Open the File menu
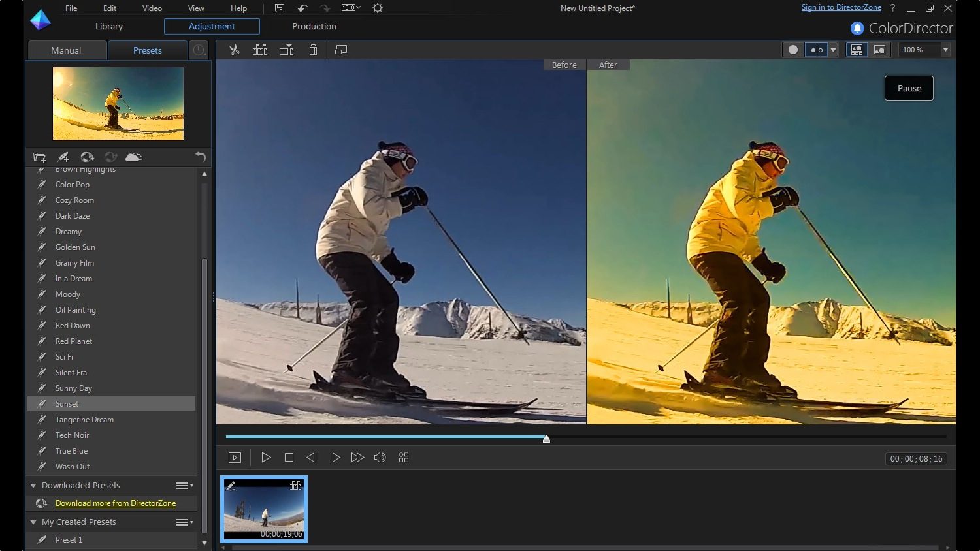 coord(71,8)
